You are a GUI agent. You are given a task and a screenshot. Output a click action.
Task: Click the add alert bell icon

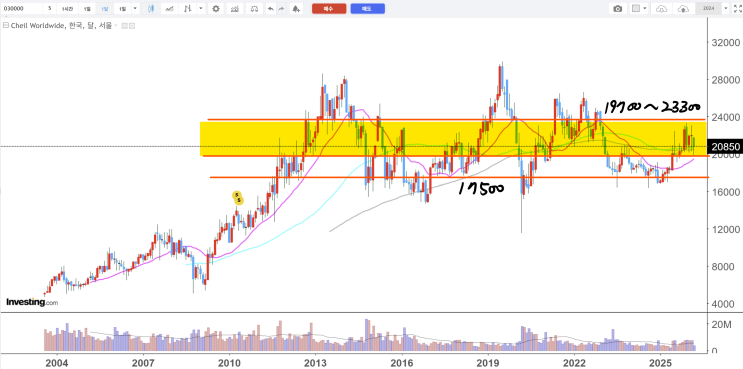(296, 9)
